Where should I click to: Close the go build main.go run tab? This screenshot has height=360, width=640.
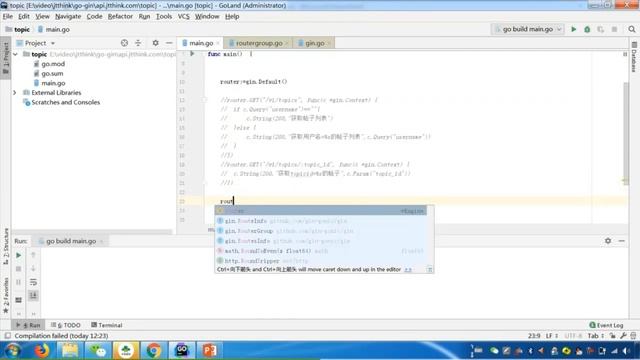pos(101,241)
